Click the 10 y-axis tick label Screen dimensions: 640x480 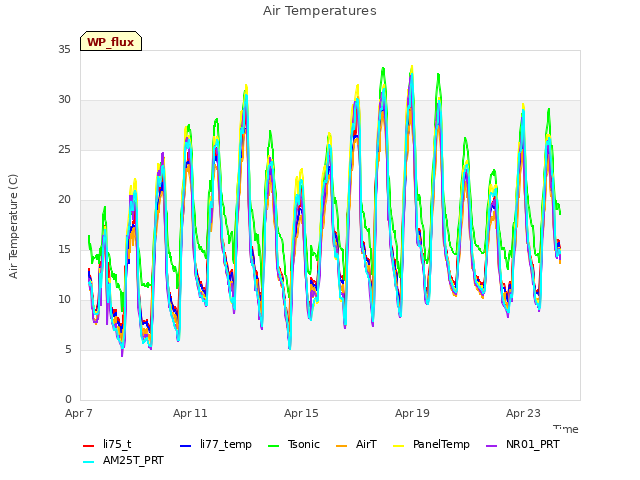(x=64, y=300)
